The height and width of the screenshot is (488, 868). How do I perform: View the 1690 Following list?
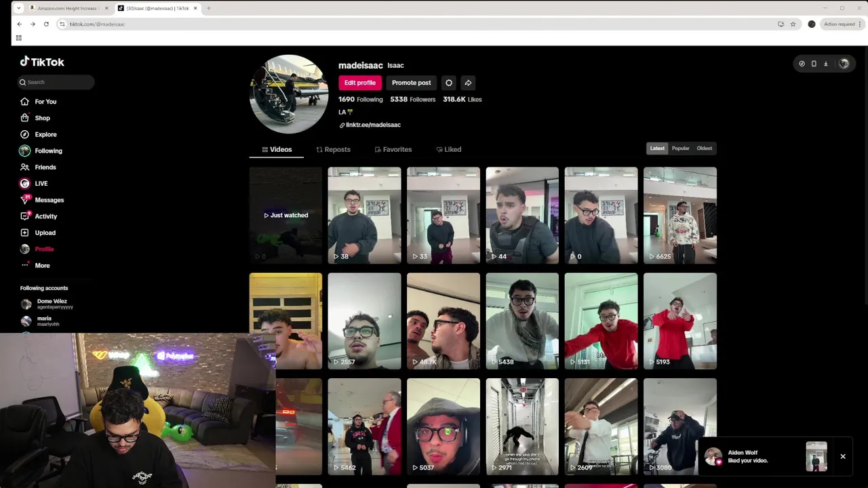[361, 100]
